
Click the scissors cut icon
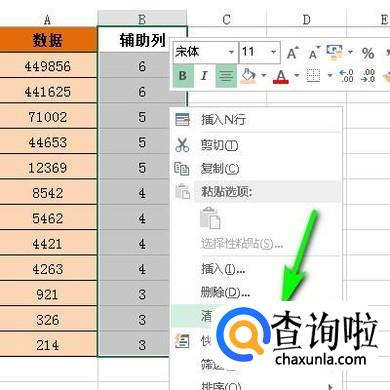pyautogui.click(x=182, y=145)
